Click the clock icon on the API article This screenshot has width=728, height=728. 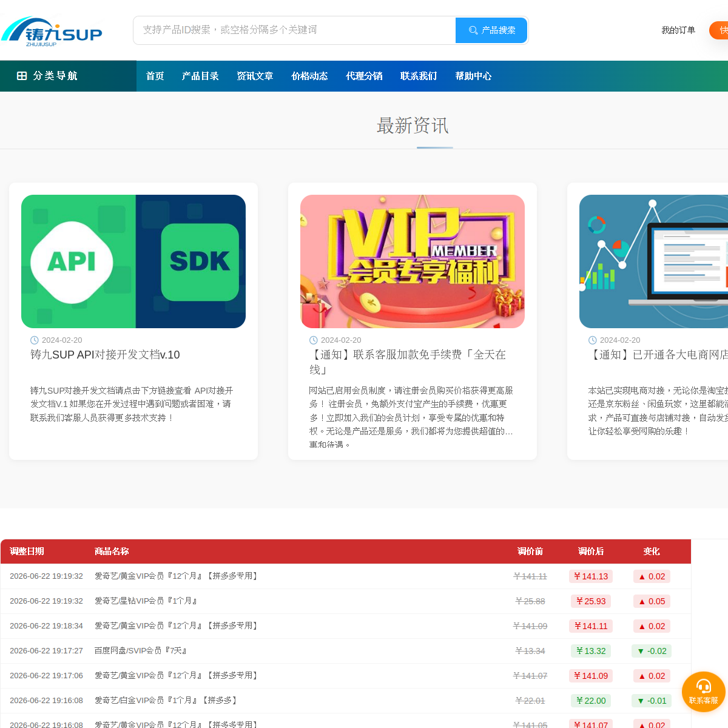click(x=35, y=340)
